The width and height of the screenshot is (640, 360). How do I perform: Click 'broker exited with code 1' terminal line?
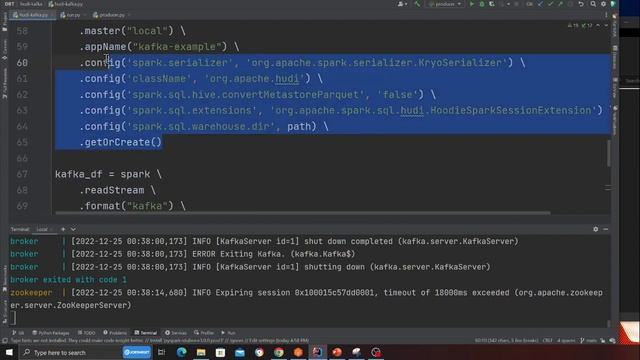[x=69, y=280]
